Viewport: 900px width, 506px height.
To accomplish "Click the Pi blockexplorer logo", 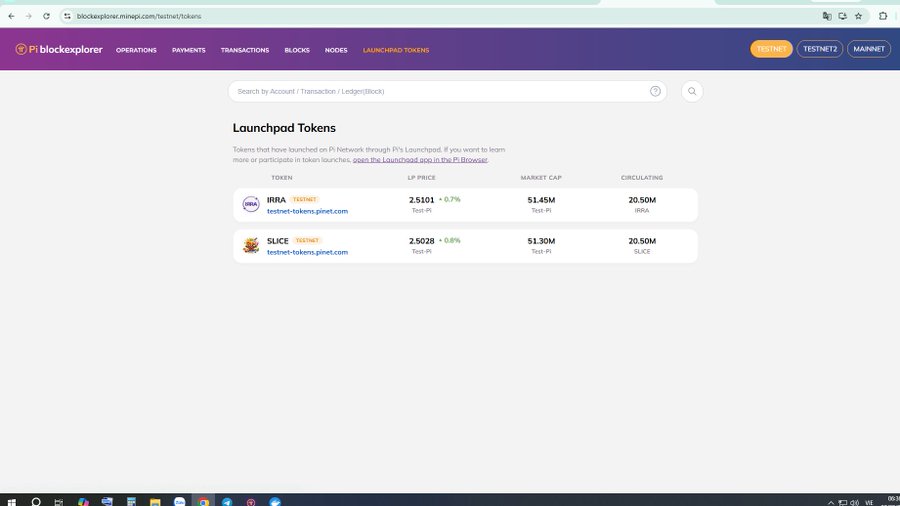I will pyautogui.click(x=59, y=49).
